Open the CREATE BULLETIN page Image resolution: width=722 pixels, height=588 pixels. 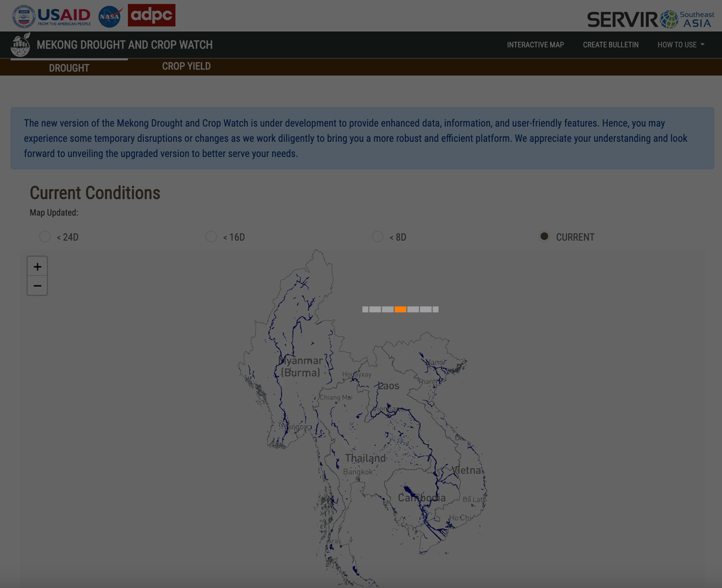[611, 44]
